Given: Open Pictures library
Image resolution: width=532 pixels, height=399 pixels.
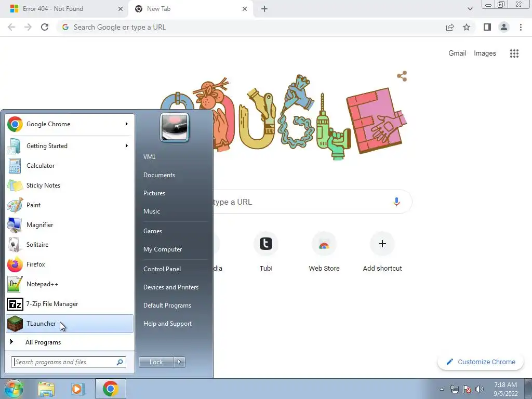Looking at the screenshot, I should (154, 193).
